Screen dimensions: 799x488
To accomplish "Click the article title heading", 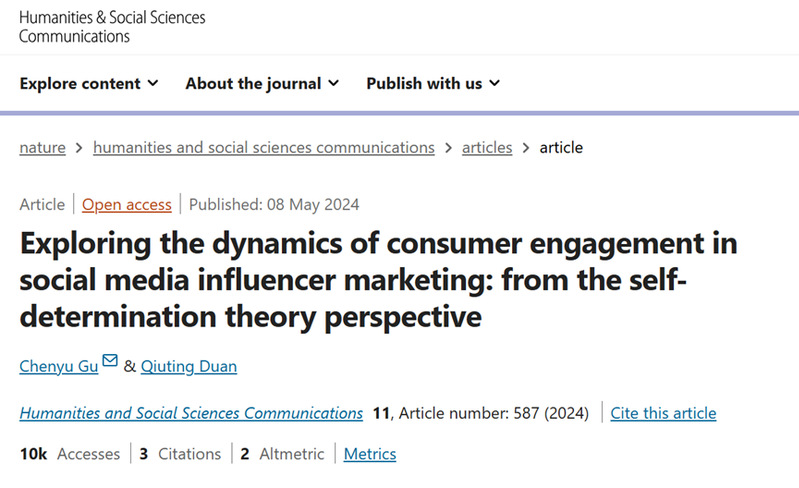I will coord(378,279).
